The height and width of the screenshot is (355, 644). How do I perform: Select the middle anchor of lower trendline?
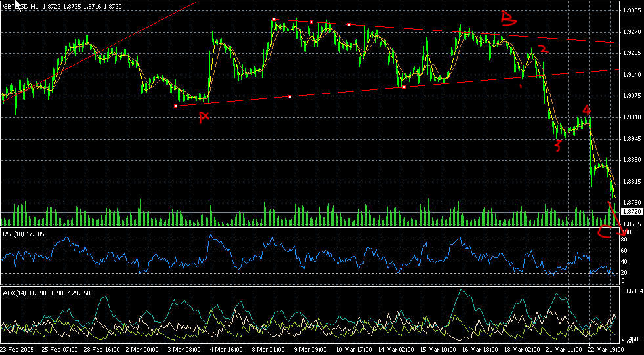click(290, 97)
